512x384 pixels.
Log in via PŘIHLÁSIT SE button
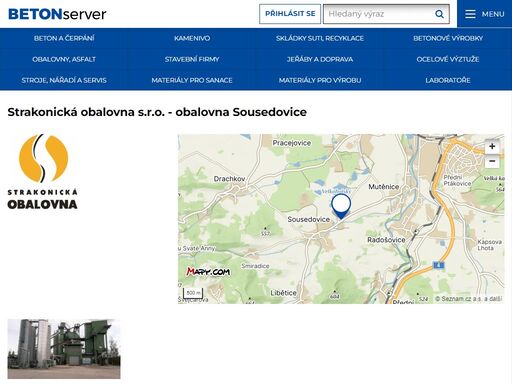pos(290,14)
